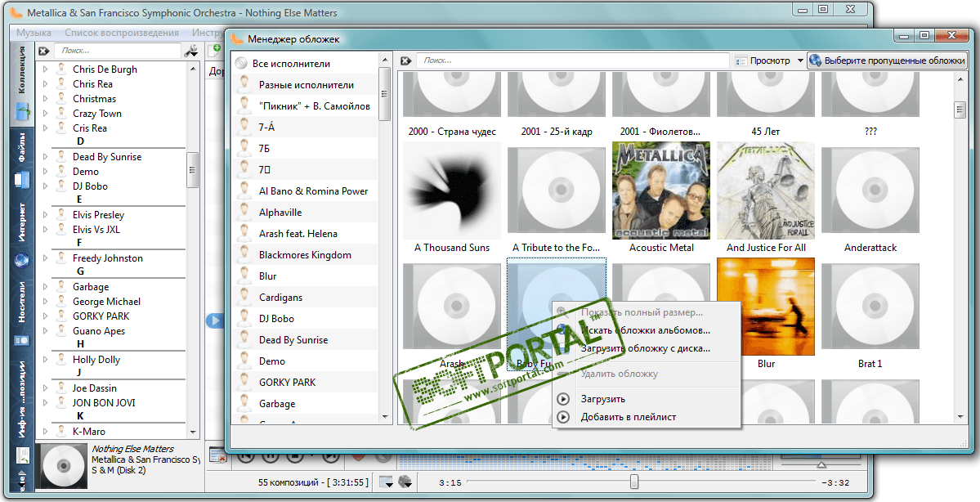980x502 pixels.
Task: Expand the Elvis Vs JXL node
Action: (x=45, y=230)
